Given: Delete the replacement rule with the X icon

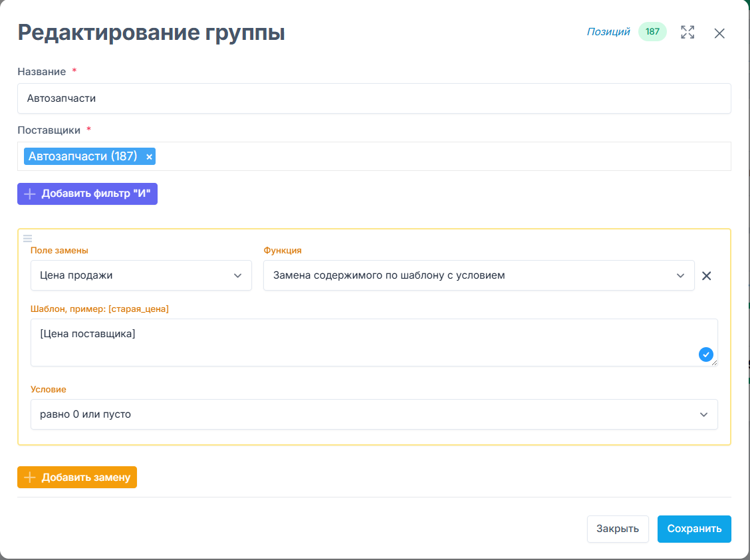Looking at the screenshot, I should point(707,276).
